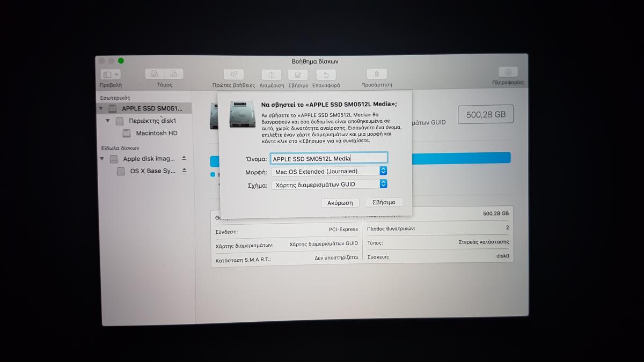
Task: Click the APPLE SSD drive icon in sidebar
Action: pyautogui.click(x=112, y=108)
